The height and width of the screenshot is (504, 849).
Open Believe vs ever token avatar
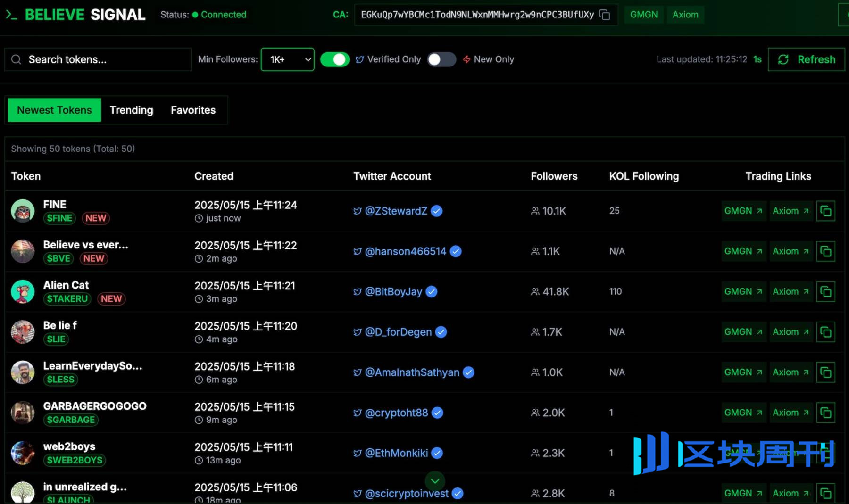(23, 251)
